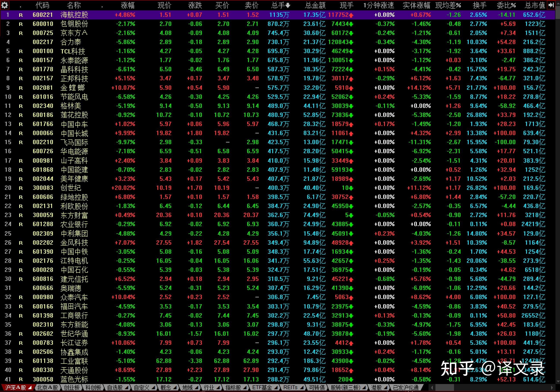Image resolution: width=560 pixels, height=392 pixels.
Task: Click the 委比% column header
Action: click(x=506, y=5)
